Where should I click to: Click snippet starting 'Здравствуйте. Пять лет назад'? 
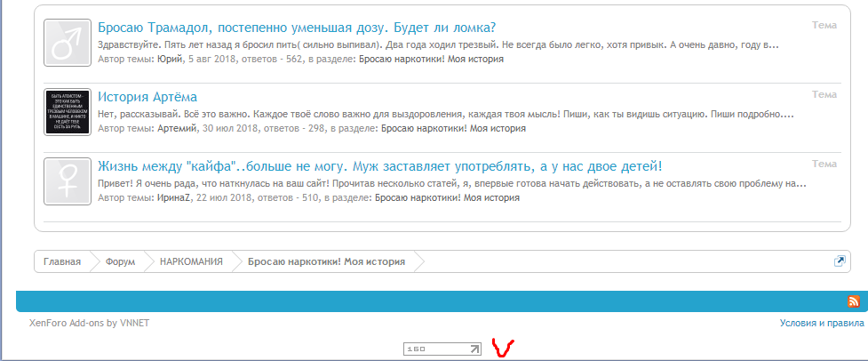[x=438, y=44]
